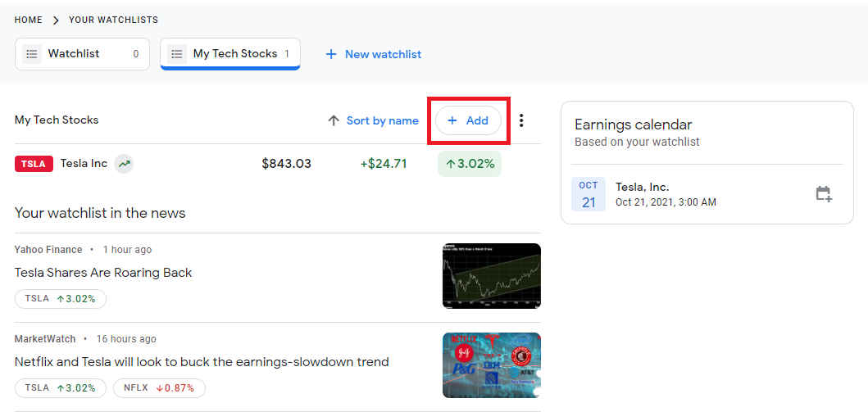The width and height of the screenshot is (868, 412).
Task: Click the sort direction arrow icon
Action: [334, 120]
